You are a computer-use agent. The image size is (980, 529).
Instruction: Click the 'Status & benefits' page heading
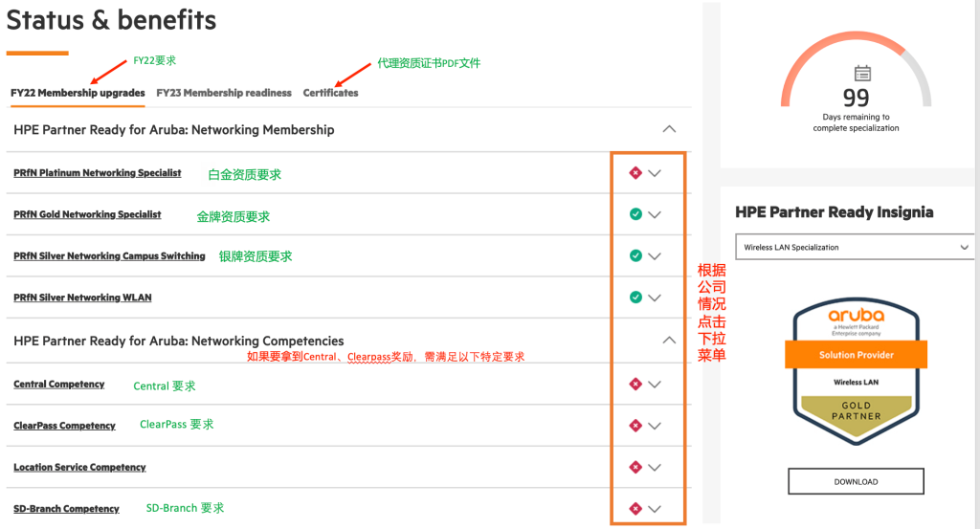(x=111, y=20)
